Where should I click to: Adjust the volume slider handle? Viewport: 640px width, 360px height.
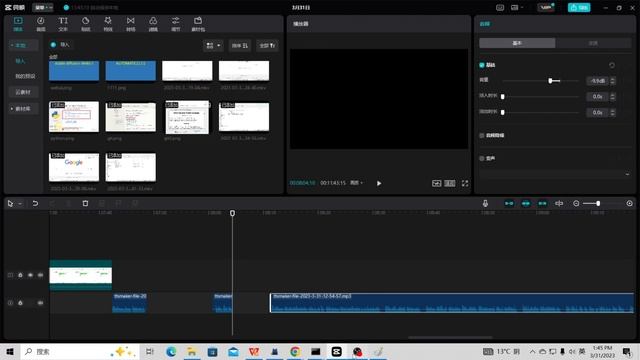click(550, 81)
